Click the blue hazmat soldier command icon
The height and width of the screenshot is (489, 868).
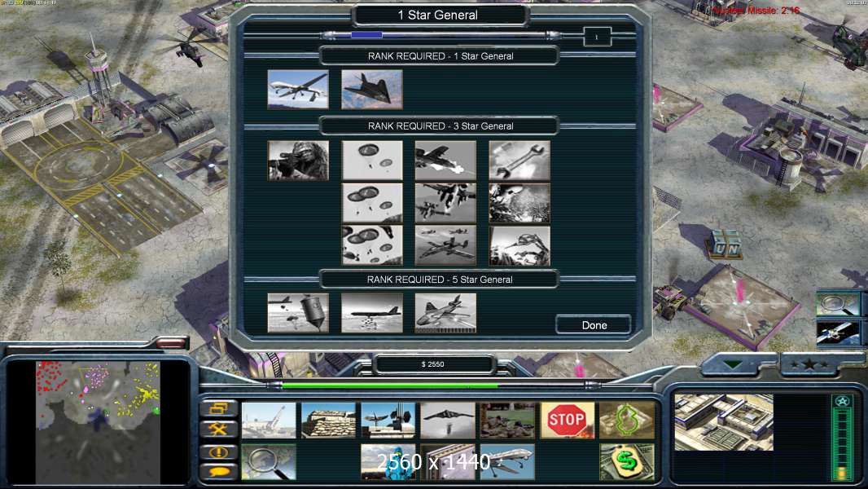388,462
